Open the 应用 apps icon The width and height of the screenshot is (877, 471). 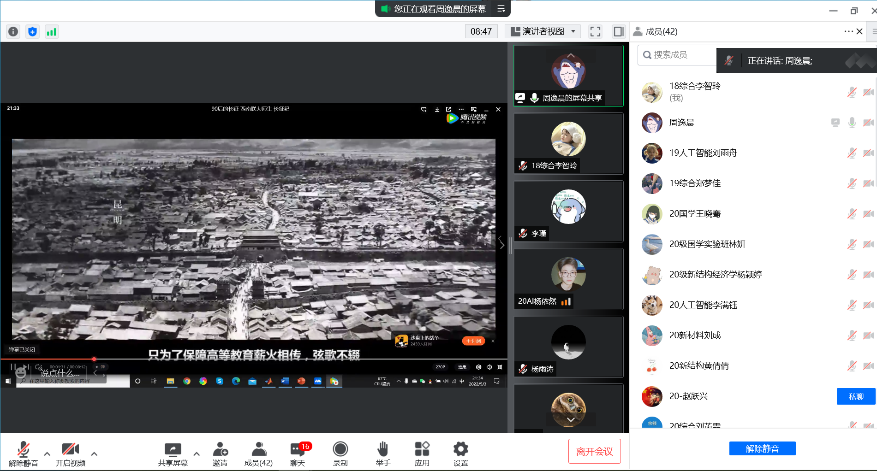(x=422, y=454)
